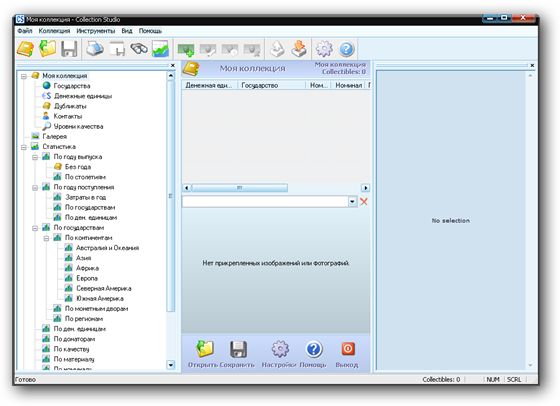Screen dimensions: 560x406
Task: Save the collection via the floppy toolbar icon
Action: point(69,49)
